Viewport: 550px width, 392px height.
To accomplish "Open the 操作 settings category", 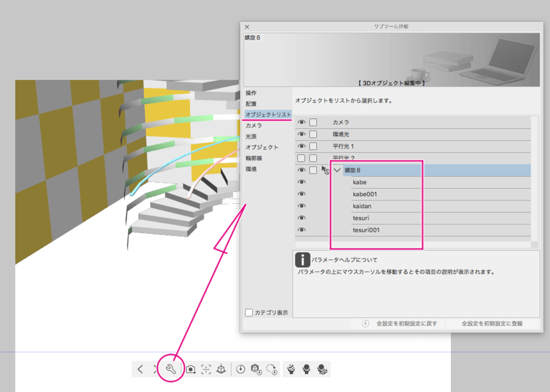I will [251, 93].
